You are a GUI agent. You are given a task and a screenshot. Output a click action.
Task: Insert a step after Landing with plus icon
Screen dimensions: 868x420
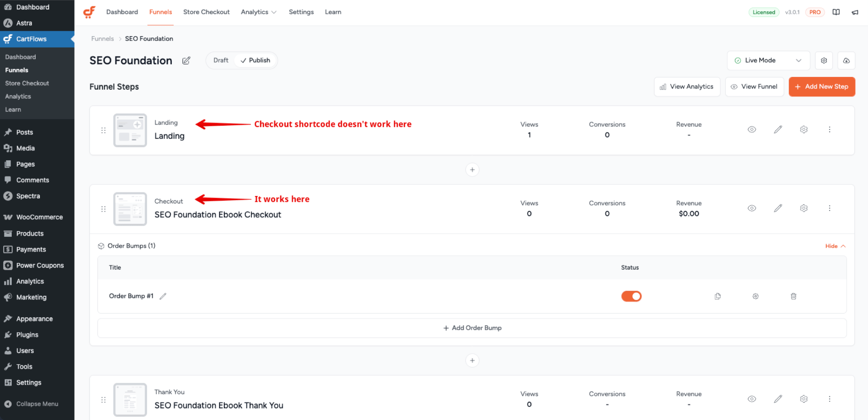point(472,170)
